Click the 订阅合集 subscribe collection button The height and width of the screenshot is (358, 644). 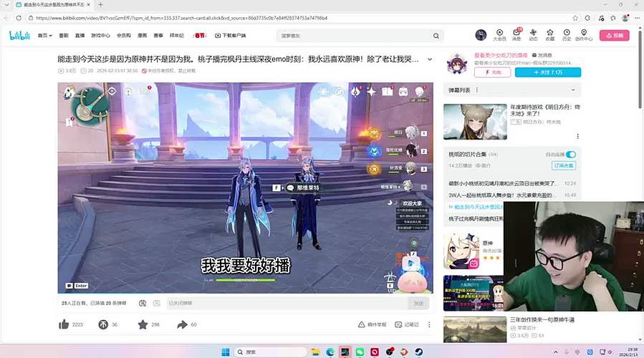pyautogui.click(x=563, y=165)
